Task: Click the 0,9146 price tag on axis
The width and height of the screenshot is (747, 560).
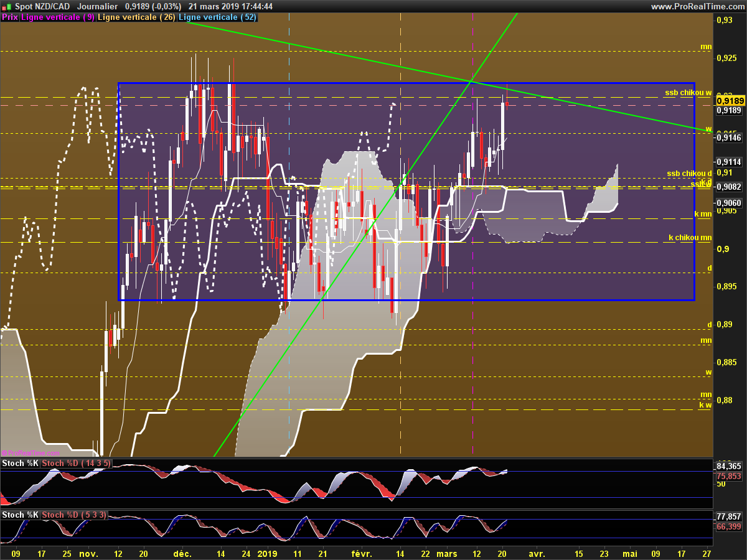Action: (729, 138)
